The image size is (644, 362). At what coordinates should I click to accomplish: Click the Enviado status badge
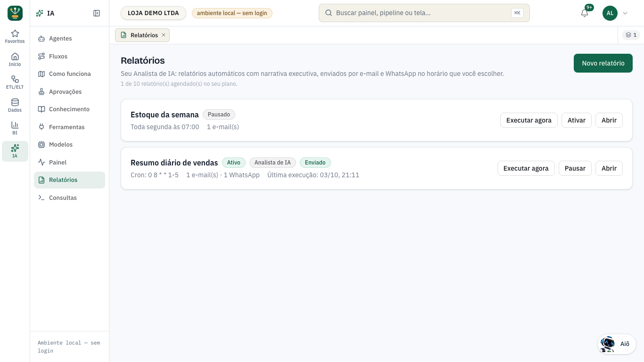tap(315, 163)
